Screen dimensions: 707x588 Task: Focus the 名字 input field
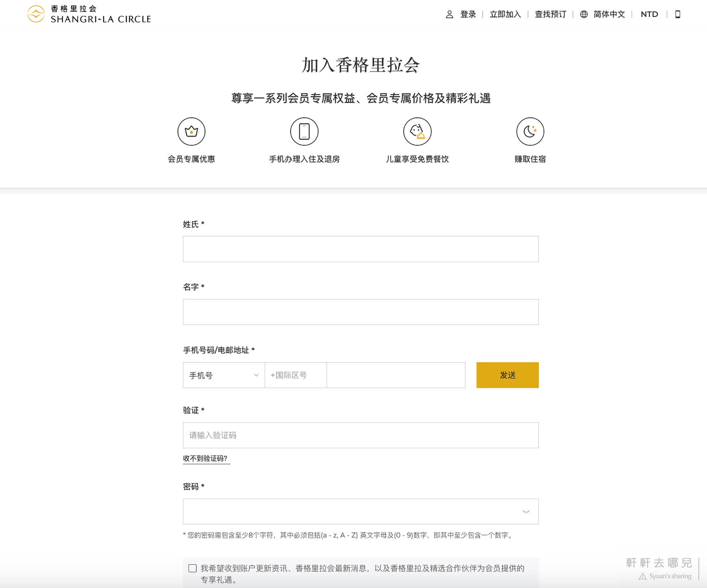coord(361,312)
